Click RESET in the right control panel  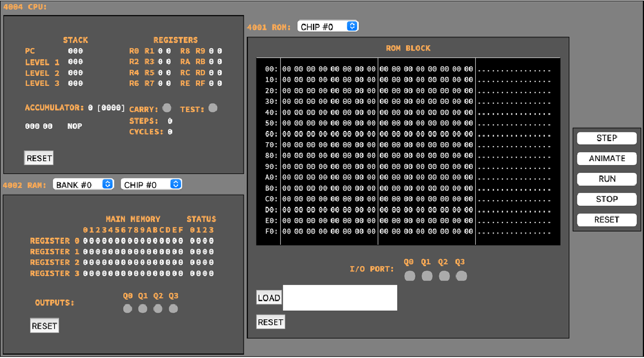pyautogui.click(x=607, y=220)
